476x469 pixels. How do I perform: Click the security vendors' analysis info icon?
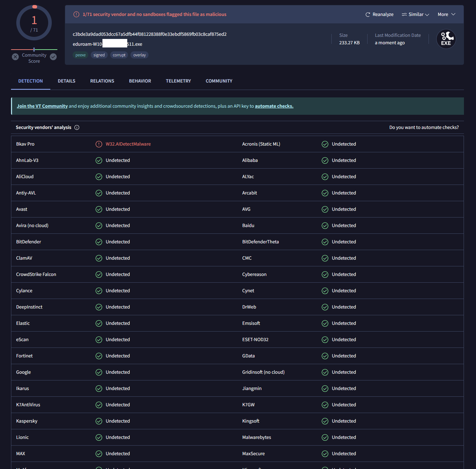coord(77,128)
